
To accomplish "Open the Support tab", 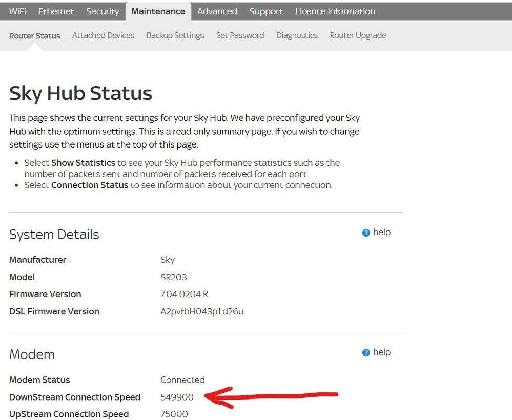I will coord(266,11).
